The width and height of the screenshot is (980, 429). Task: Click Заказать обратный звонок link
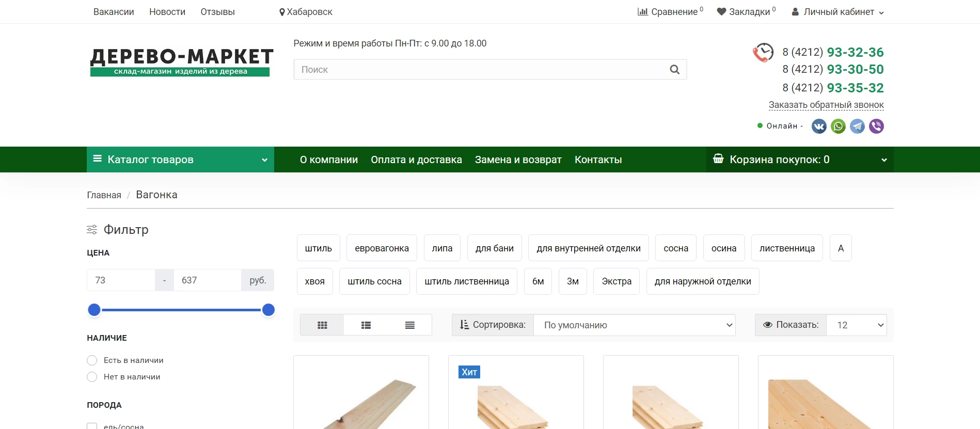[x=826, y=105]
